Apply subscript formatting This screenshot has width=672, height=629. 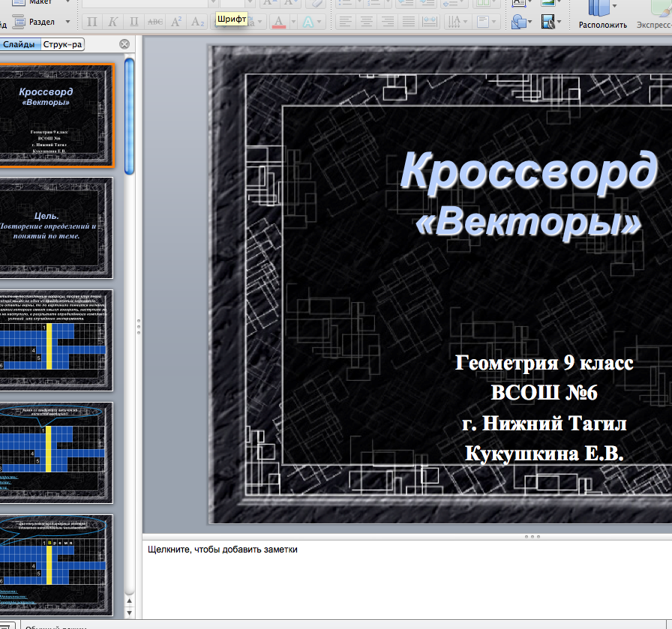pos(197,22)
